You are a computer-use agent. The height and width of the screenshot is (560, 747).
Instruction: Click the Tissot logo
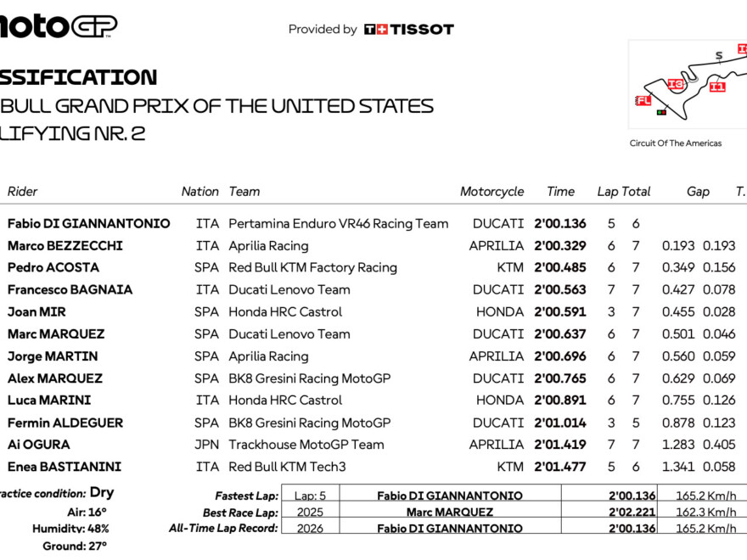pyautogui.click(x=409, y=29)
